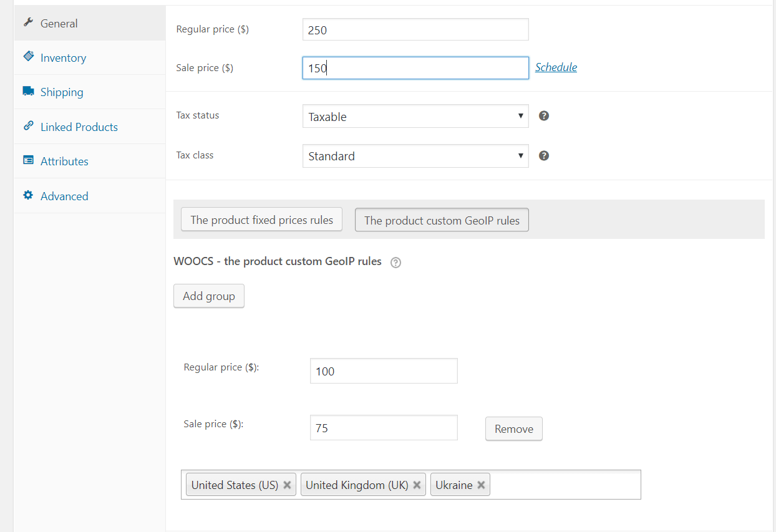This screenshot has width=776, height=532.
Task: Open the General tab
Action: (x=90, y=24)
